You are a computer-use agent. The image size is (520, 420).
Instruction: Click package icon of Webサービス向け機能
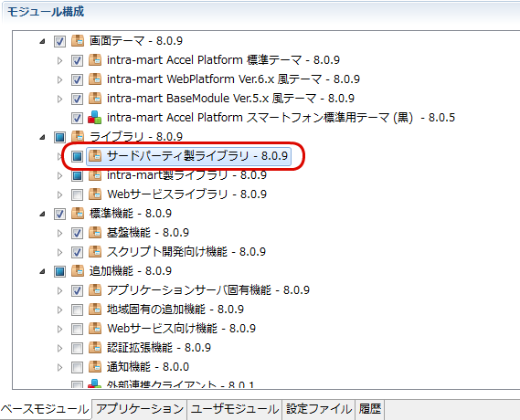(95, 329)
